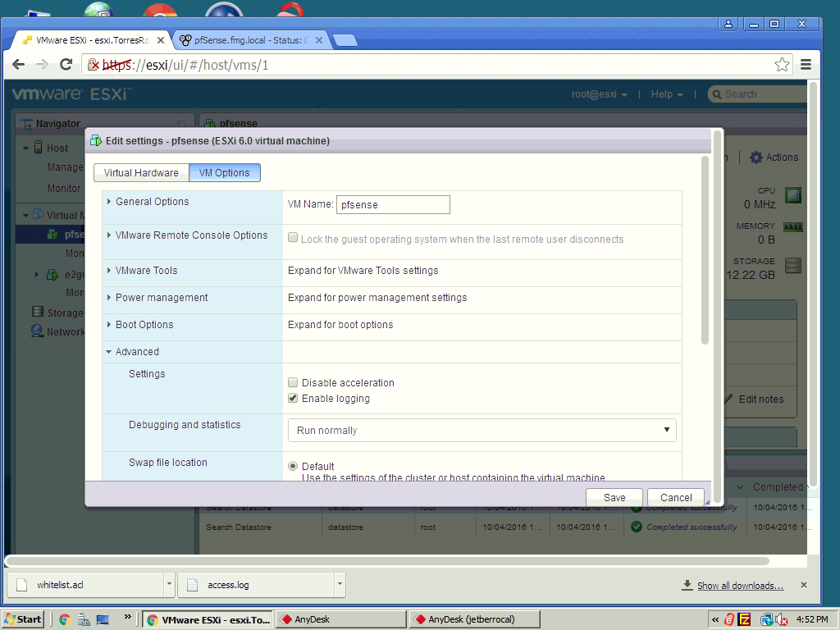Click the Host server icon in Navigator
The image size is (840, 630).
pos(38,148)
